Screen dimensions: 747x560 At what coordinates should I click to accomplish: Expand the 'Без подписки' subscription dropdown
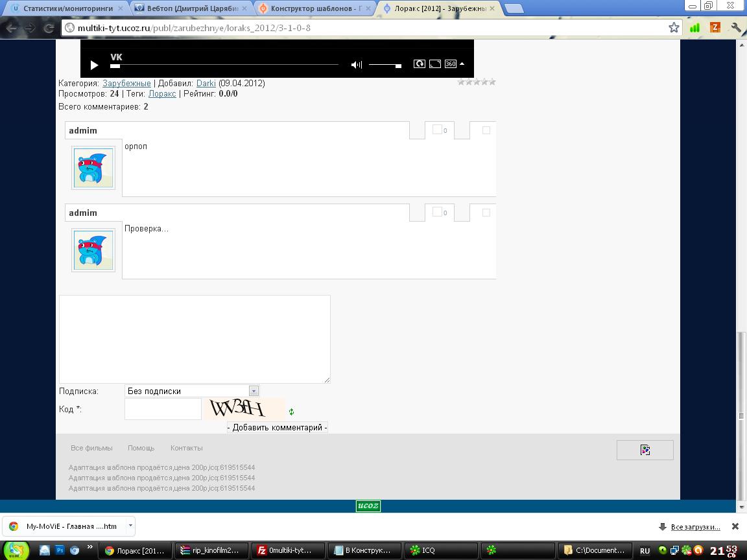[x=254, y=391]
